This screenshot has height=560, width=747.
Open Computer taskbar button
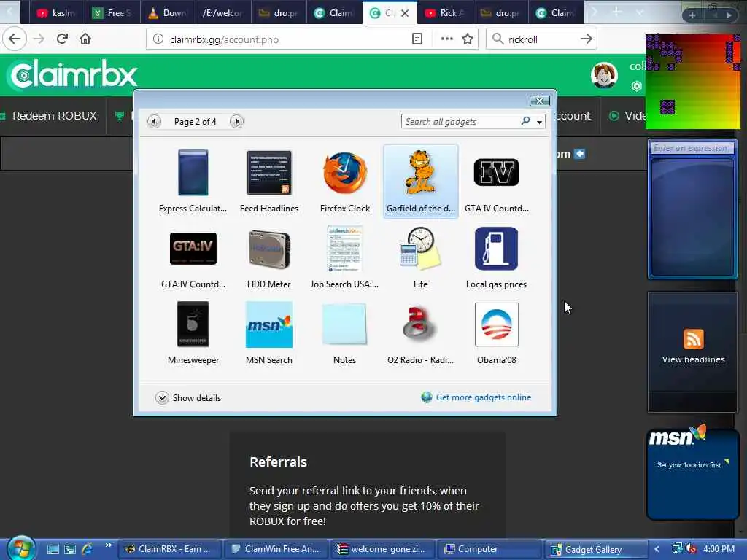pyautogui.click(x=489, y=549)
